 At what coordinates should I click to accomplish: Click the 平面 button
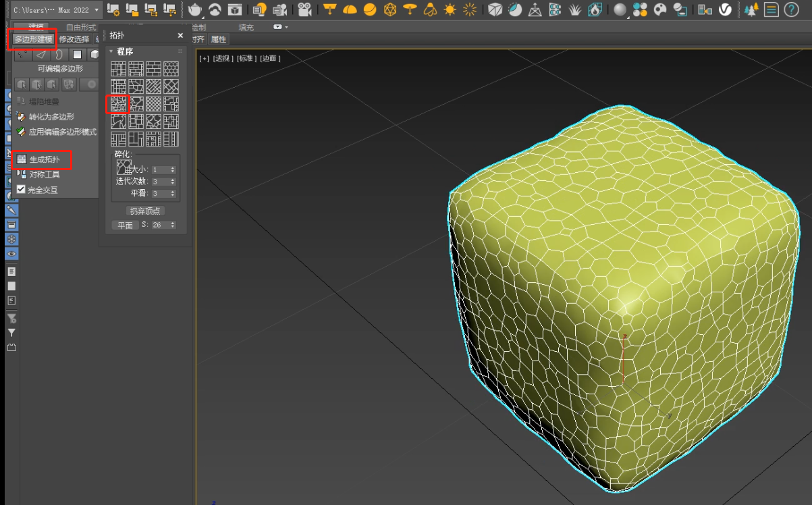coord(125,225)
